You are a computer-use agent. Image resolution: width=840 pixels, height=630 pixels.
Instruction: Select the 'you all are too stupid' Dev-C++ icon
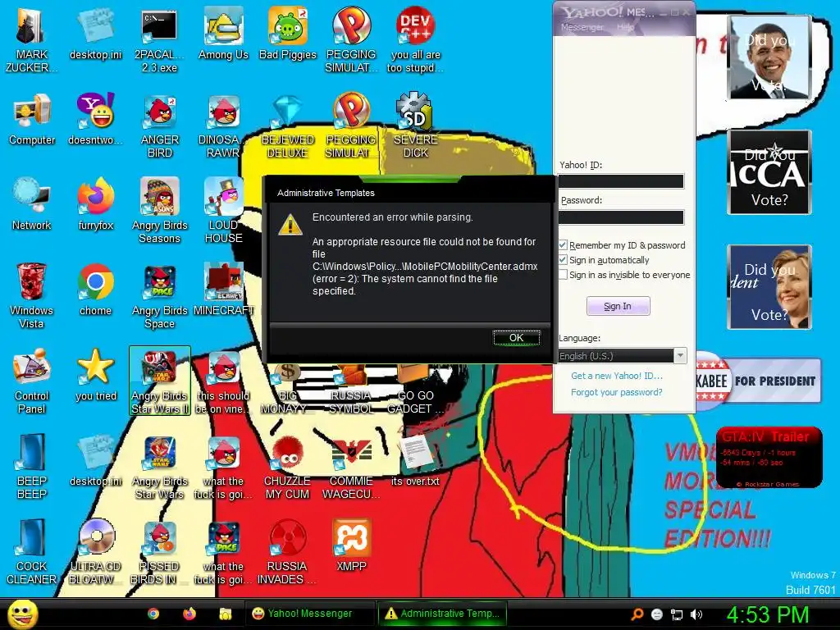(x=415, y=39)
